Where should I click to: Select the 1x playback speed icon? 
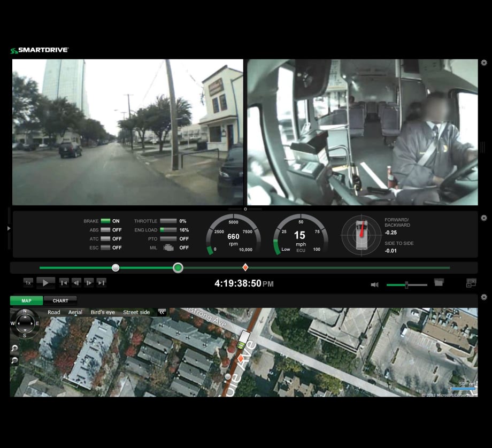click(x=27, y=282)
